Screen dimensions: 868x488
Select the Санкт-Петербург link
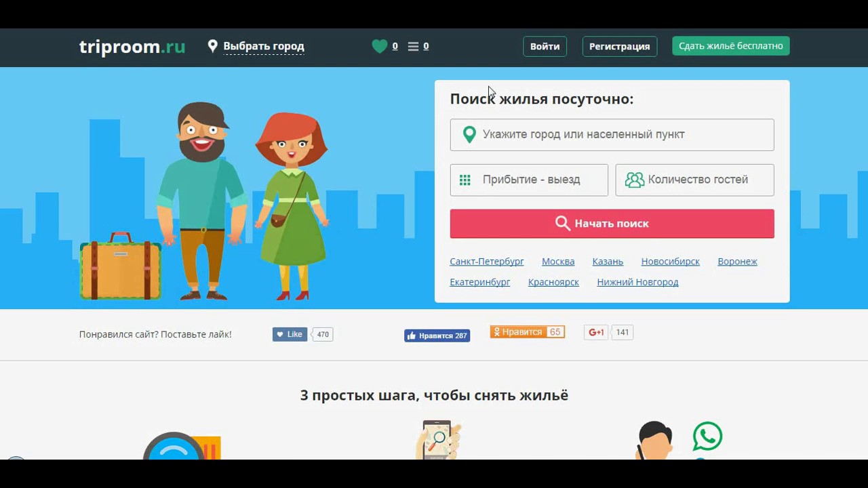[x=486, y=262]
